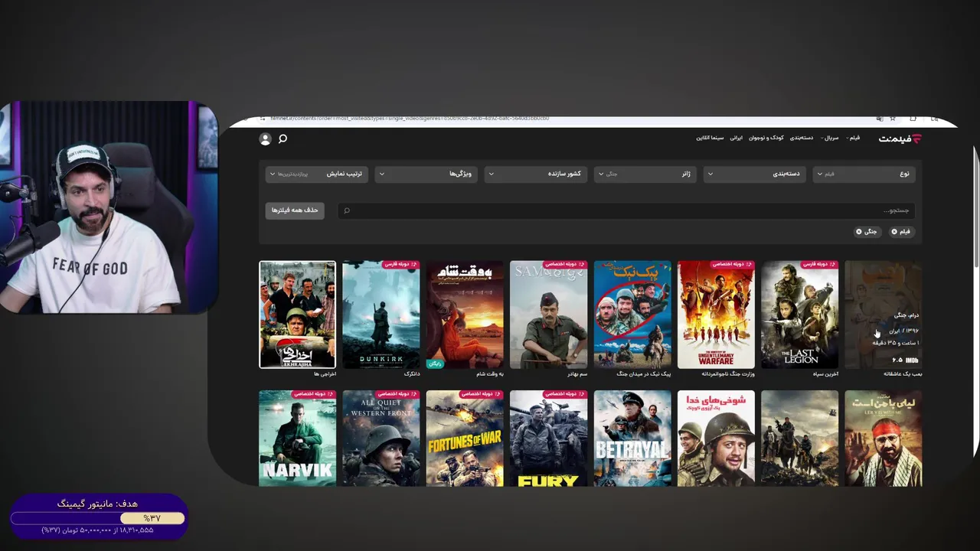Open the به وقت شام poster
980x551 pixels.
pyautogui.click(x=465, y=315)
